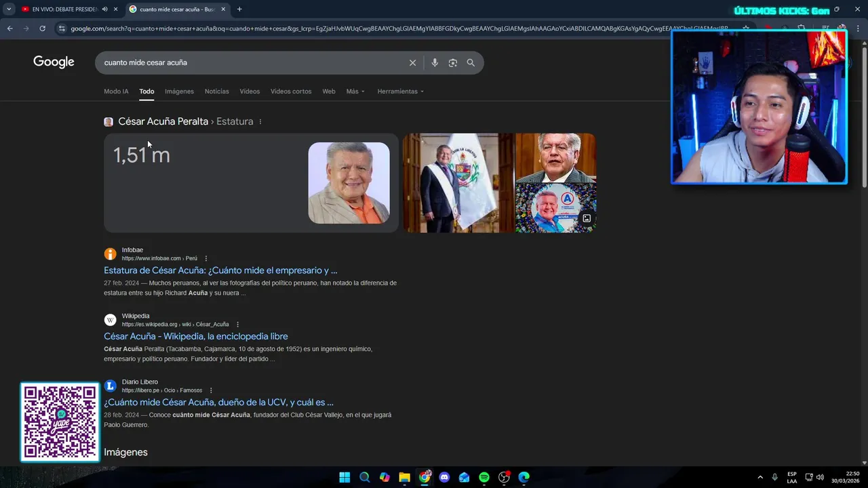The image size is (868, 488).
Task: Click the Google logo
Action: pyautogui.click(x=54, y=62)
